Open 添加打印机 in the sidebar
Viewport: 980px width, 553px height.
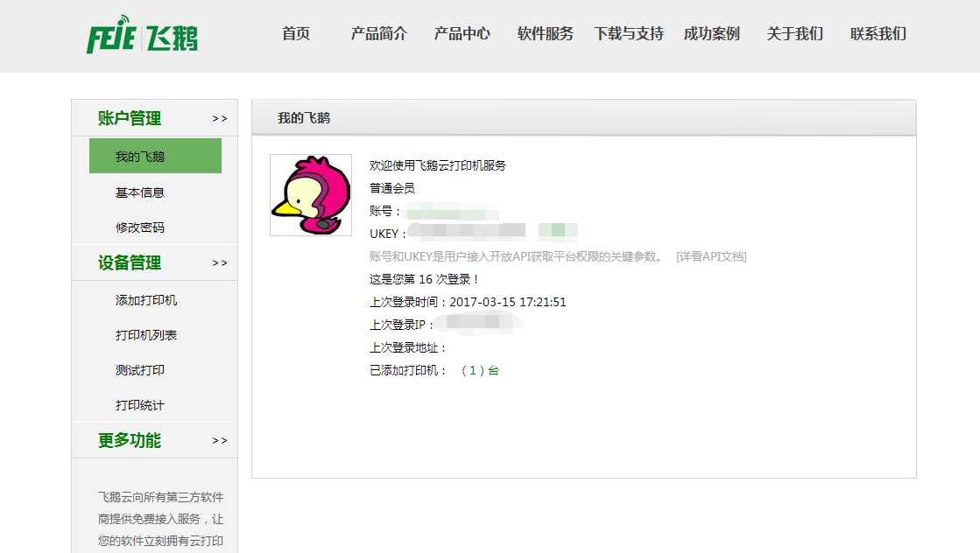click(146, 300)
